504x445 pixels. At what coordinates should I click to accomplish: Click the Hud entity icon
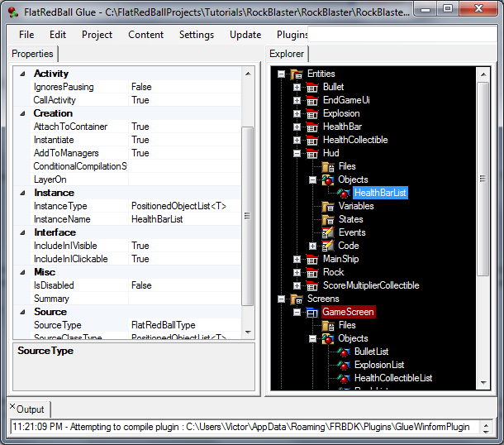(312, 153)
